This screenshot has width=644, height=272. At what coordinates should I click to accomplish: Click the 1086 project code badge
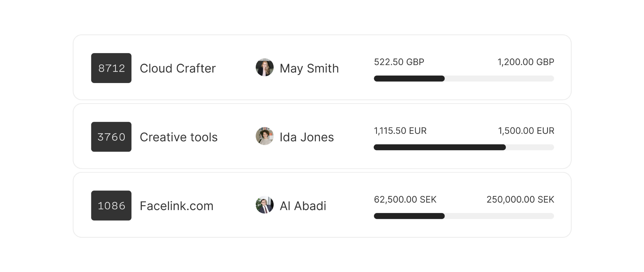(111, 205)
